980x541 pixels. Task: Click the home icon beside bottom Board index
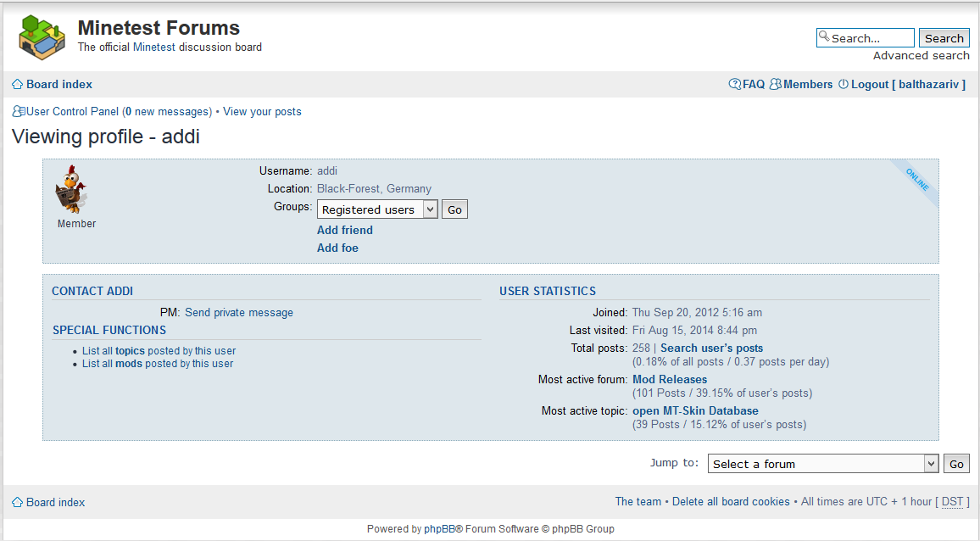(x=16, y=502)
